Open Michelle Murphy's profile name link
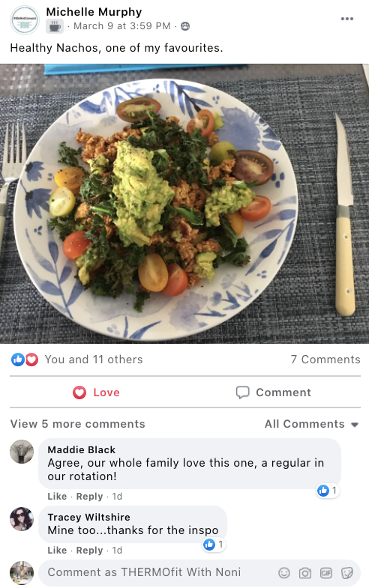Image resolution: width=369 pixels, height=588 pixels. tap(94, 12)
